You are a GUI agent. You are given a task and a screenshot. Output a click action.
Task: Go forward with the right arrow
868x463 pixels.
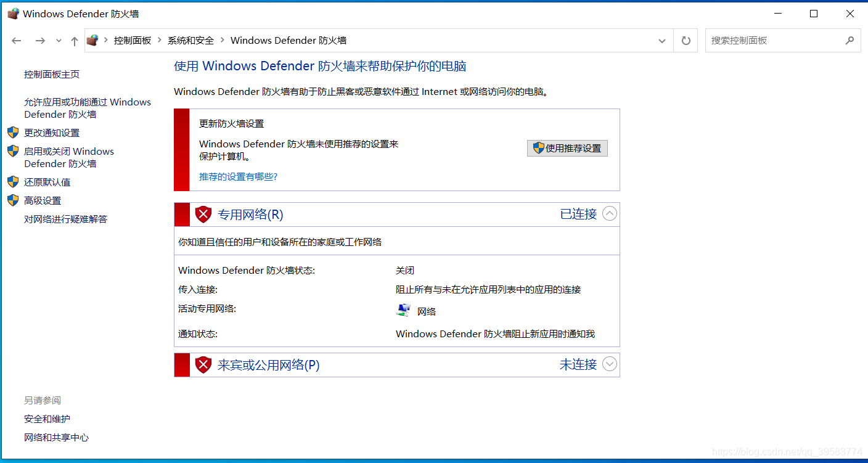click(40, 41)
